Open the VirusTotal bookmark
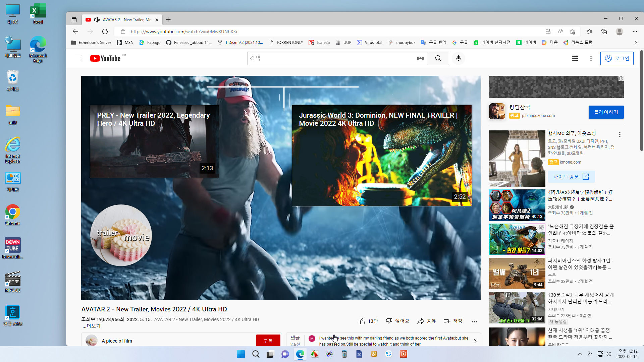Image resolution: width=644 pixels, height=362 pixels. [370, 43]
